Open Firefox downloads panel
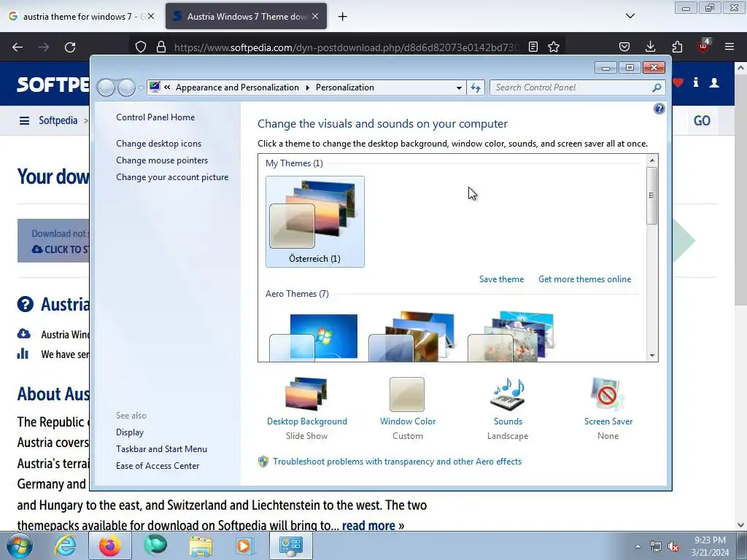Screen dimensions: 747x560 click(x=650, y=47)
